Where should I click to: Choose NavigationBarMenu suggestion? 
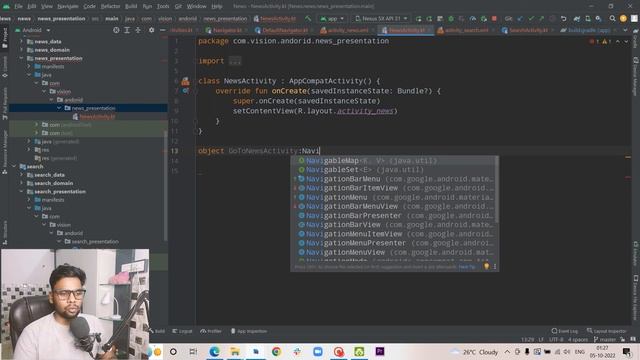(x=394, y=179)
